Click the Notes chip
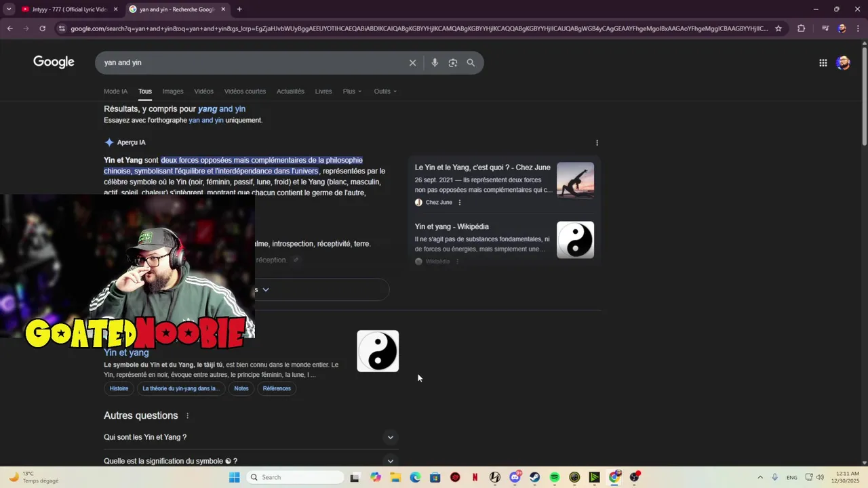 tap(241, 388)
